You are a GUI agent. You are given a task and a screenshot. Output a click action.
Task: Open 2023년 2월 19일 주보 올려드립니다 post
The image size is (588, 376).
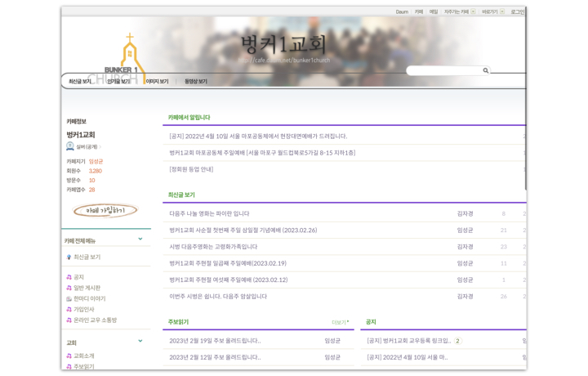point(215,341)
